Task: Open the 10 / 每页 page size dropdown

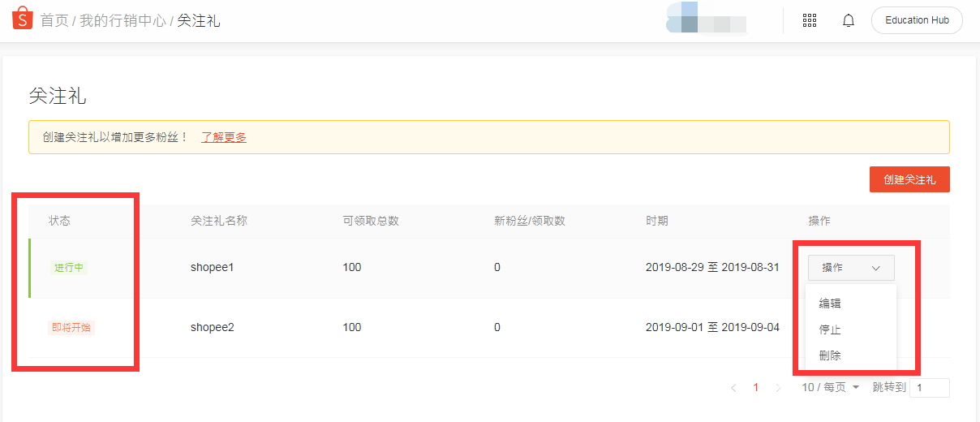Action: click(830, 388)
